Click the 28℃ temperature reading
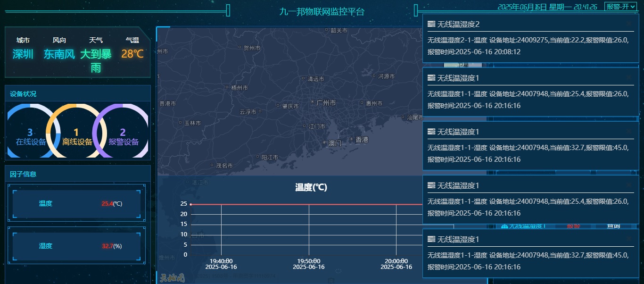Screen dimensions: 644x284 132,54
